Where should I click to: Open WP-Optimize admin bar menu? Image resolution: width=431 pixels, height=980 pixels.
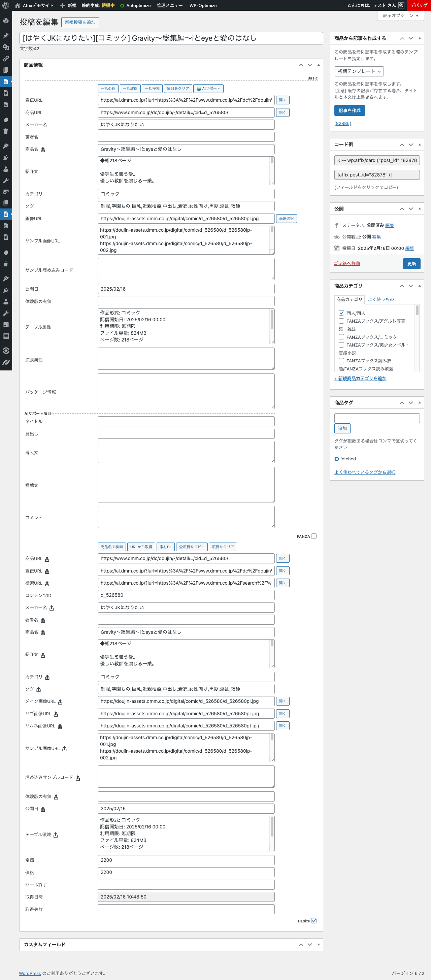[203, 5]
